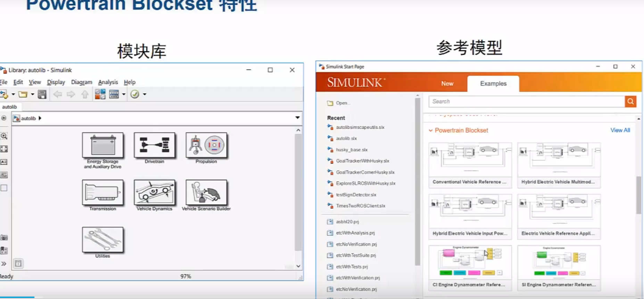Click the Zoom magnifier icon in left palette
The width and height of the screenshot is (644, 299).
coord(4,136)
